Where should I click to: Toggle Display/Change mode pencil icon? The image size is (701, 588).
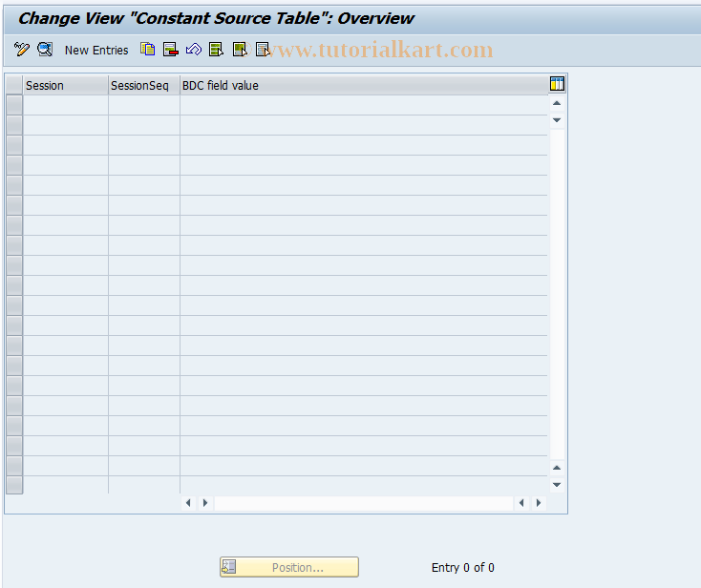click(x=21, y=49)
